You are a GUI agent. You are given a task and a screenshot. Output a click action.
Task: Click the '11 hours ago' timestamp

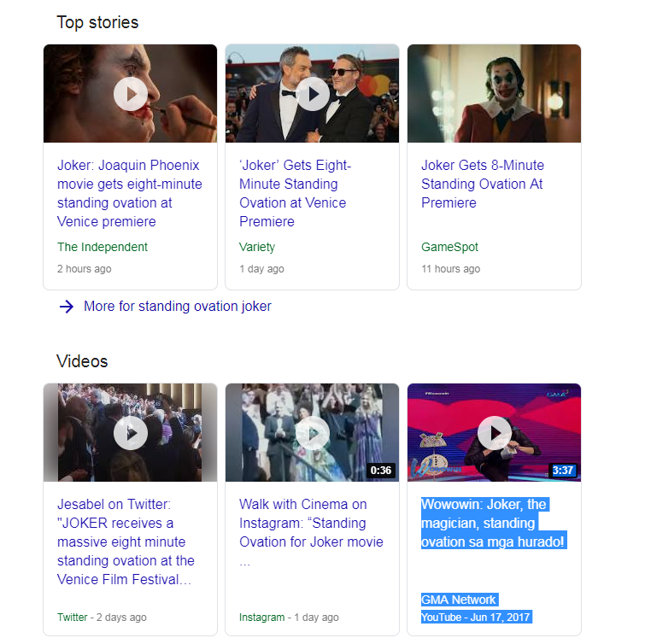(450, 269)
